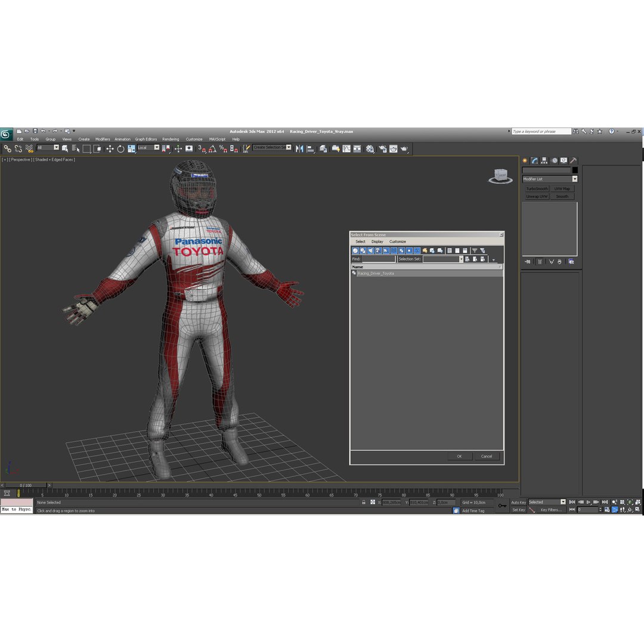Open Create Selection Set dropdown
The image size is (644, 644).
coord(272,147)
